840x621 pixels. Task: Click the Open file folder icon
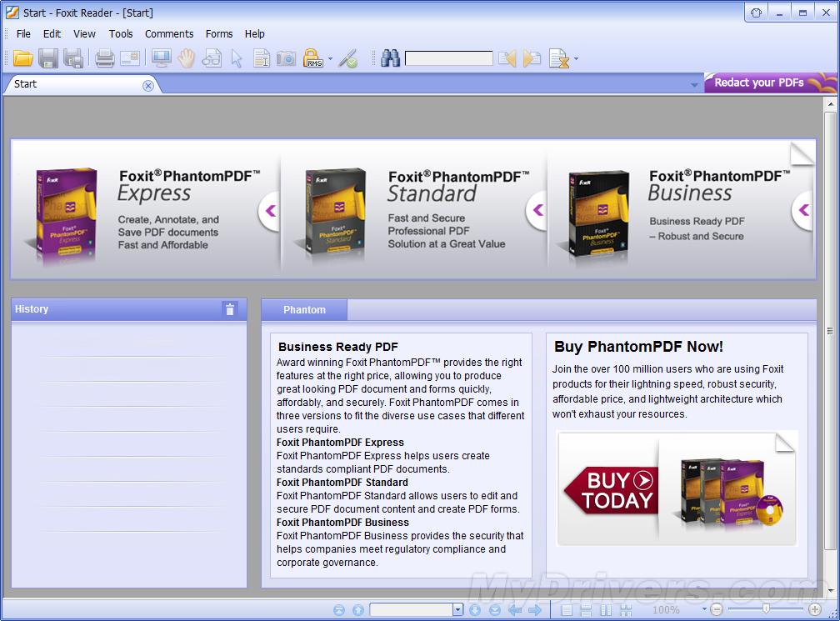22,58
